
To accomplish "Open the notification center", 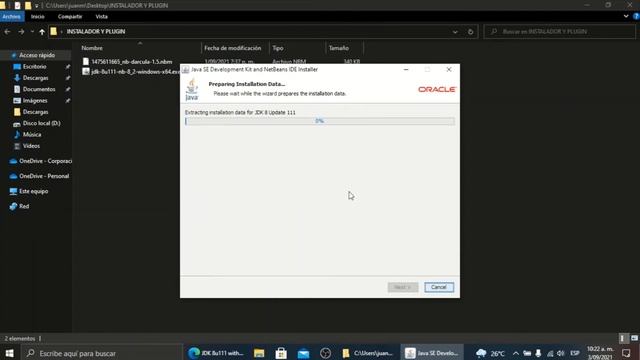I will pos(626,353).
